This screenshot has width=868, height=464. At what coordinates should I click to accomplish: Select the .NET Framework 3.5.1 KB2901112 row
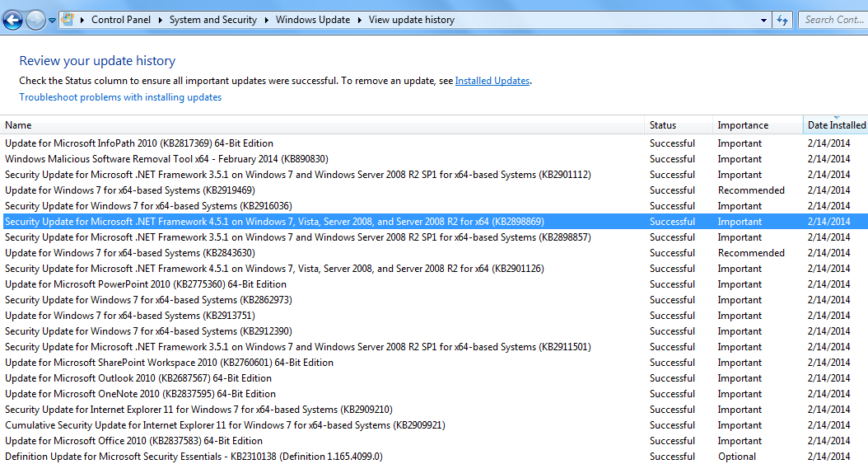(434, 175)
